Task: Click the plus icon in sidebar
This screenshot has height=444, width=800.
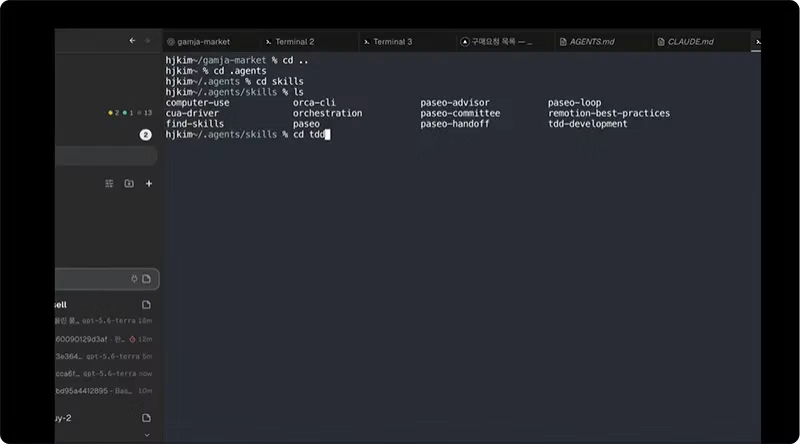Action: coord(148,183)
